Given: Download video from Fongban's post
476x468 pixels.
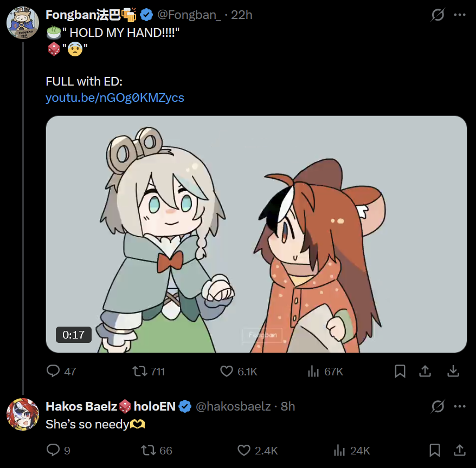Looking at the screenshot, I should (453, 371).
